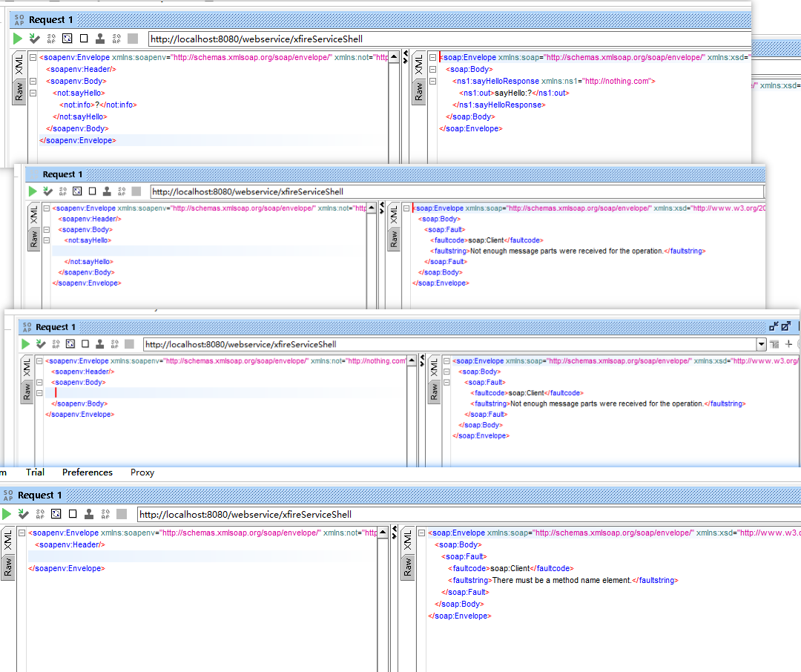This screenshot has width=801, height=672.
Task: Recreate default request in top sayHello window
Action: tap(67, 39)
